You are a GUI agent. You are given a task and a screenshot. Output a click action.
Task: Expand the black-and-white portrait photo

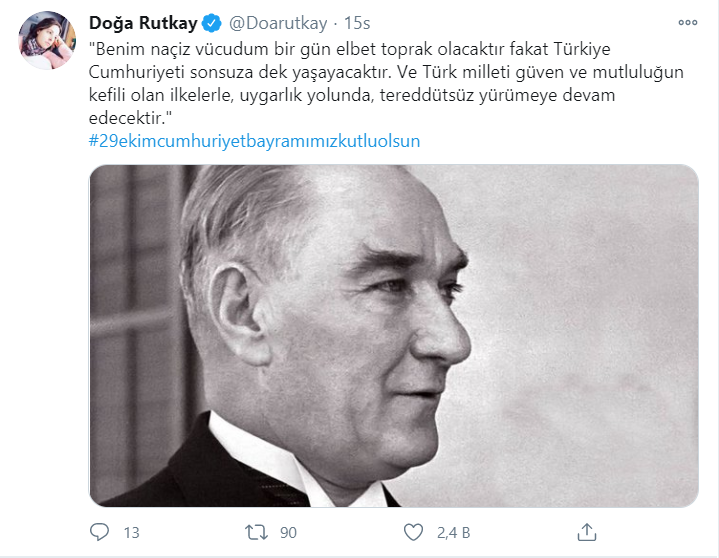(x=394, y=336)
